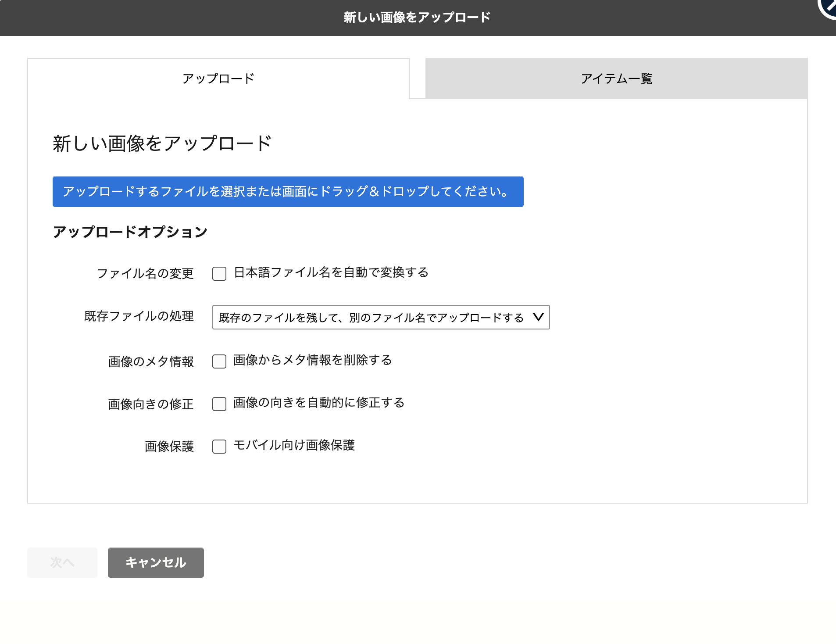The height and width of the screenshot is (644, 836).
Task: Toggle mobile image protection on
Action: coord(219,446)
